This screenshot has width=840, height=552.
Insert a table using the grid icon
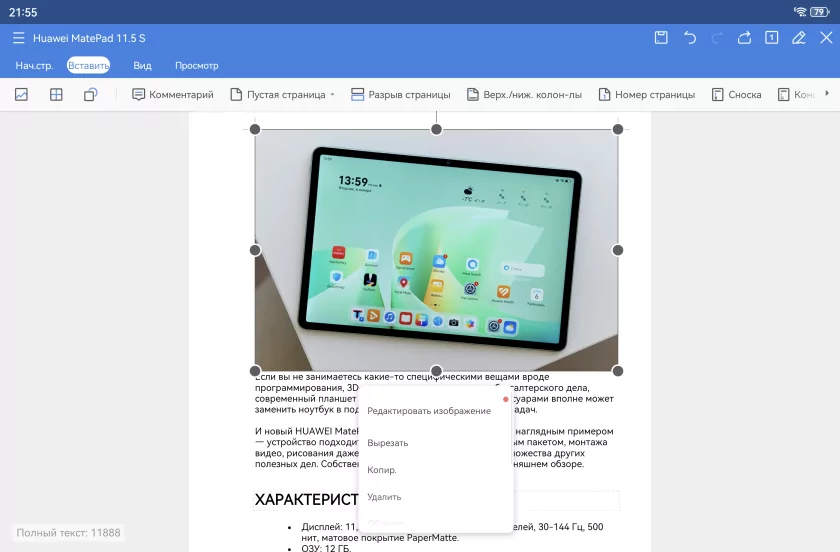click(56, 94)
